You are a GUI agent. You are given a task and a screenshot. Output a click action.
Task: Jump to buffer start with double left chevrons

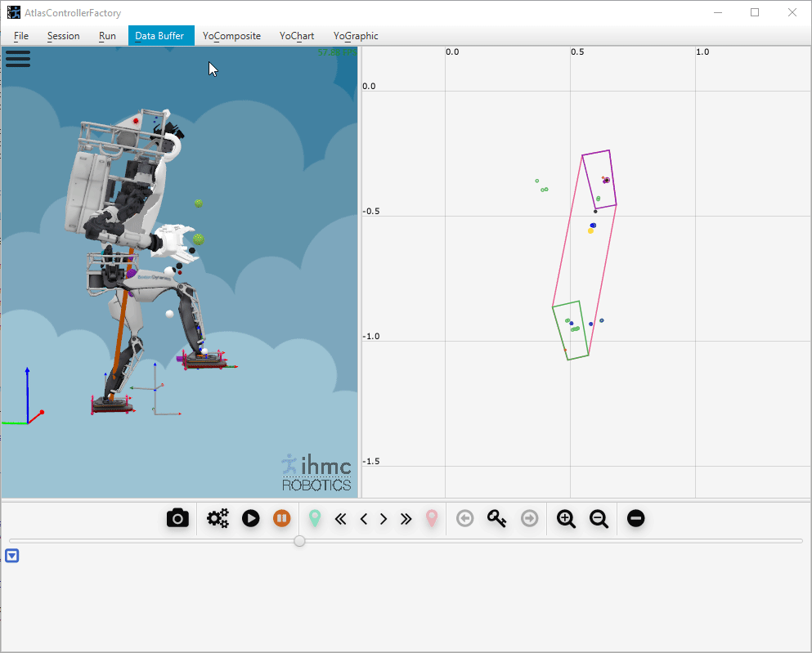click(x=340, y=518)
